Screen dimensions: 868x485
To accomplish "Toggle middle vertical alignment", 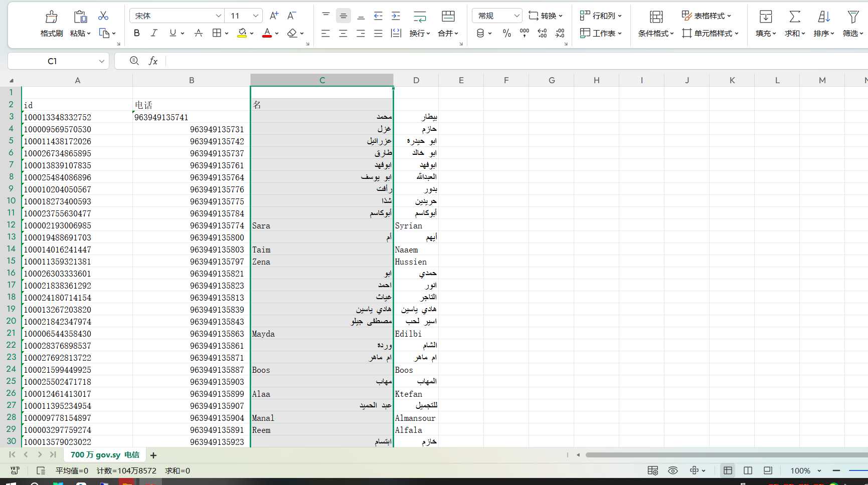I will pos(343,16).
